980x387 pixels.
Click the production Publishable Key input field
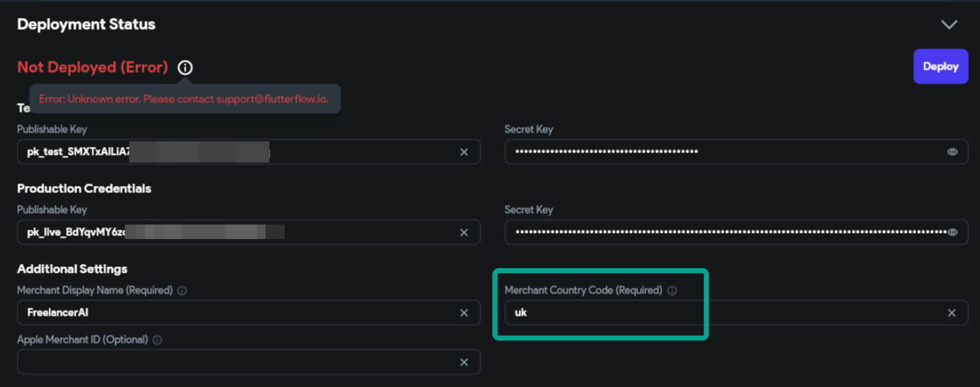(249, 232)
